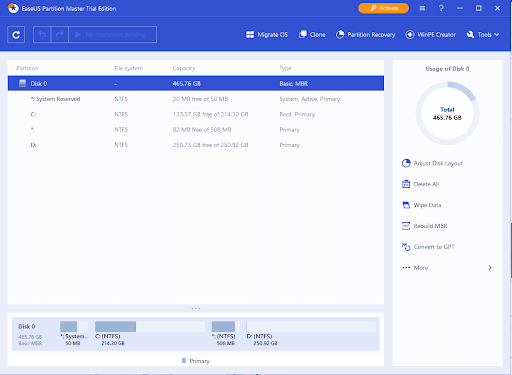Execute the No operations pending button
This screenshot has height=375, width=512.
pos(112,35)
